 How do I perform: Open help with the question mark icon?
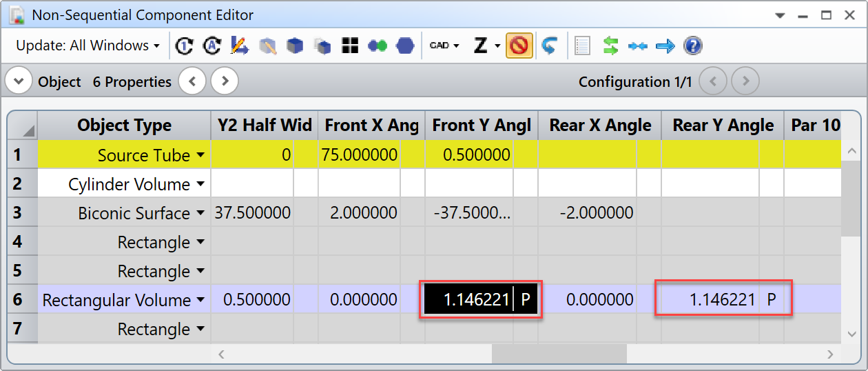tap(692, 46)
